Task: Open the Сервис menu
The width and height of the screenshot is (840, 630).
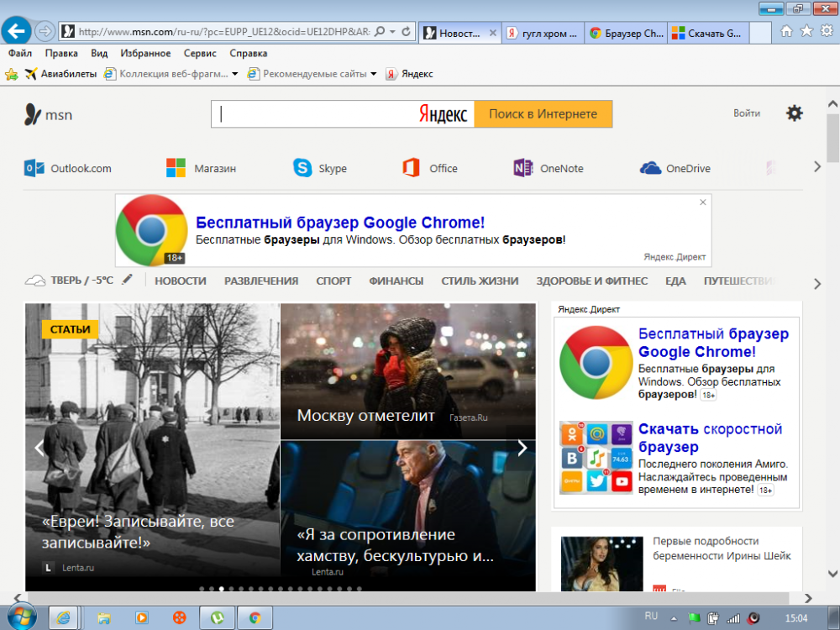Action: [x=198, y=53]
